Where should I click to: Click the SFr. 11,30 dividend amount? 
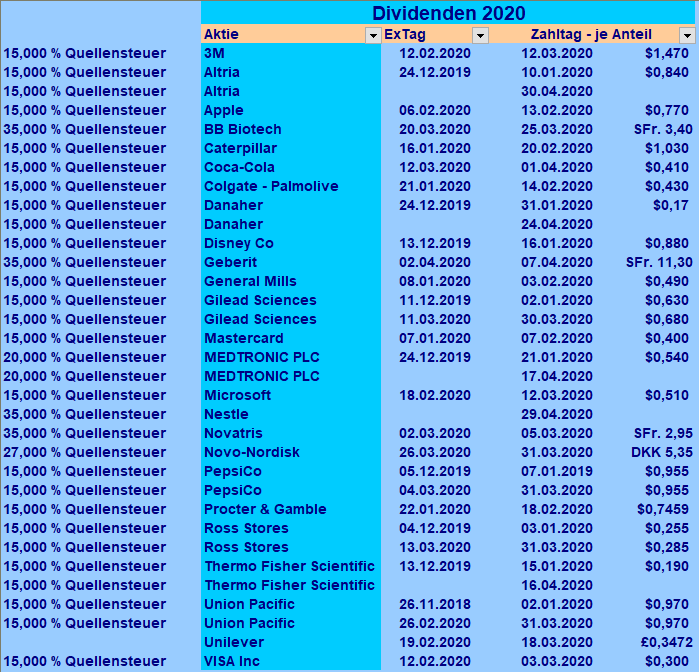(659, 262)
